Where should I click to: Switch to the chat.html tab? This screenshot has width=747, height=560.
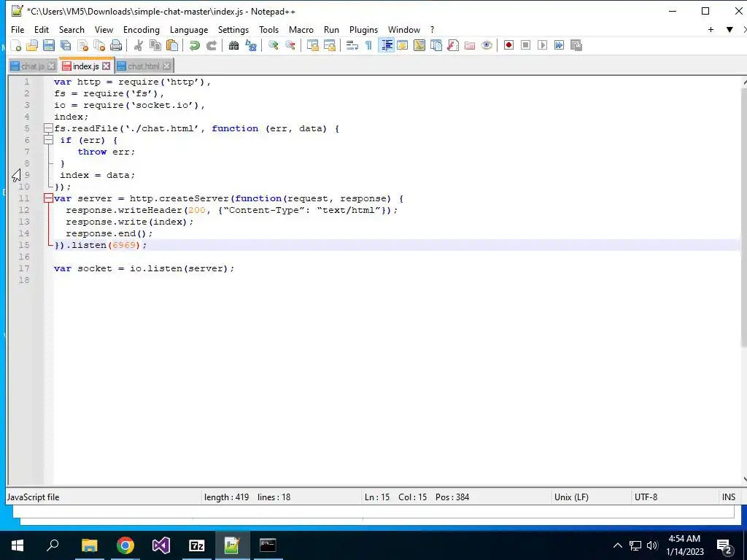point(144,66)
